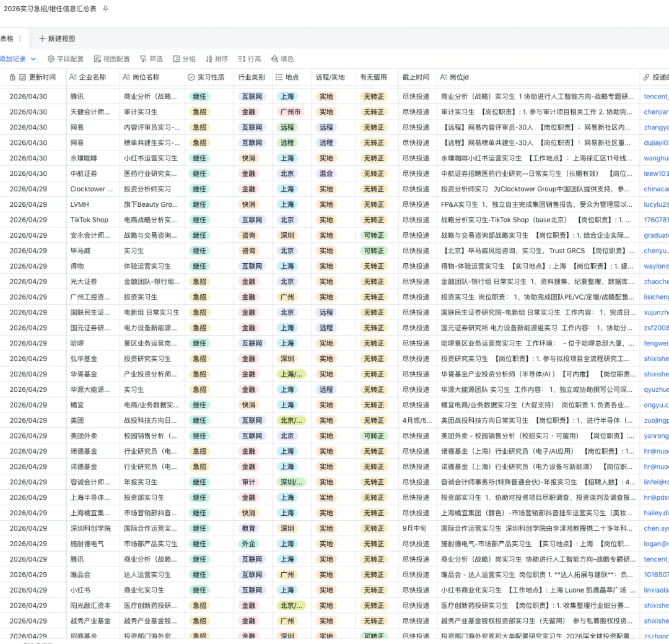Screen dimensions: 669x644
Task: Open the 添加记录 dropdown arrow
Action: tap(33, 59)
